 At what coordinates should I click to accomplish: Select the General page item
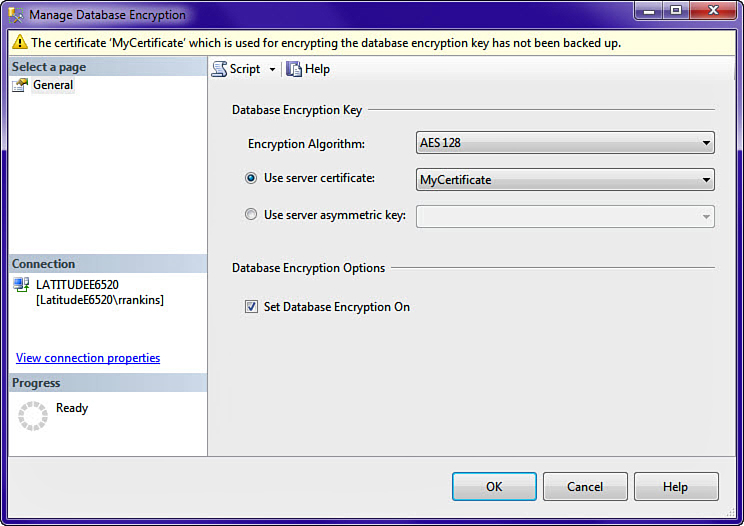click(x=53, y=86)
